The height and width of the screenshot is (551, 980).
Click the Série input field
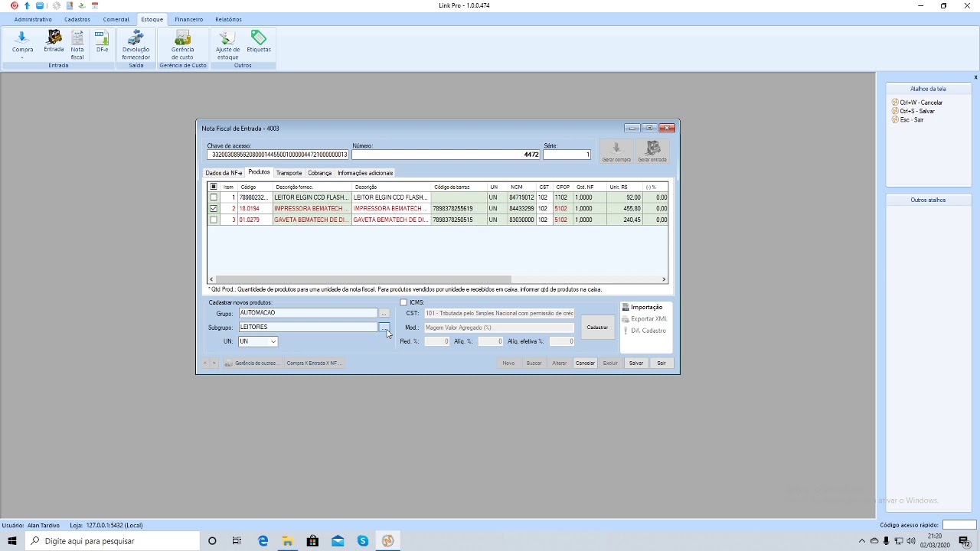pos(567,155)
